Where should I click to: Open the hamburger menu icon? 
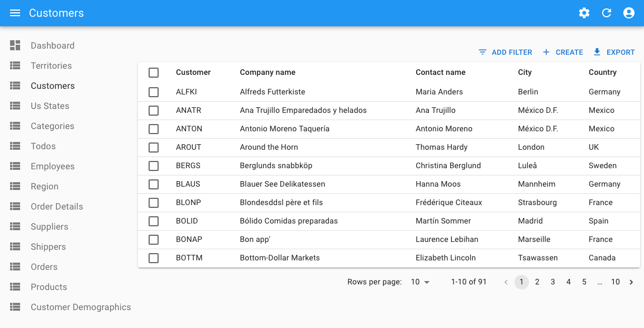pyautogui.click(x=15, y=13)
